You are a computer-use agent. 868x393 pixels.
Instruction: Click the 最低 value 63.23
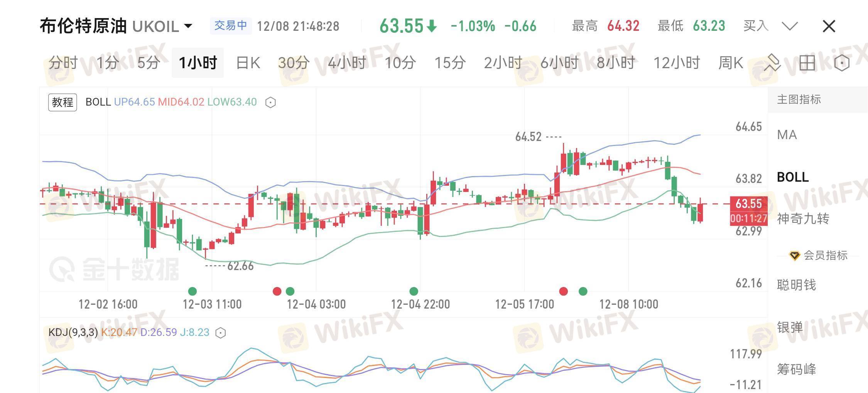click(x=709, y=26)
